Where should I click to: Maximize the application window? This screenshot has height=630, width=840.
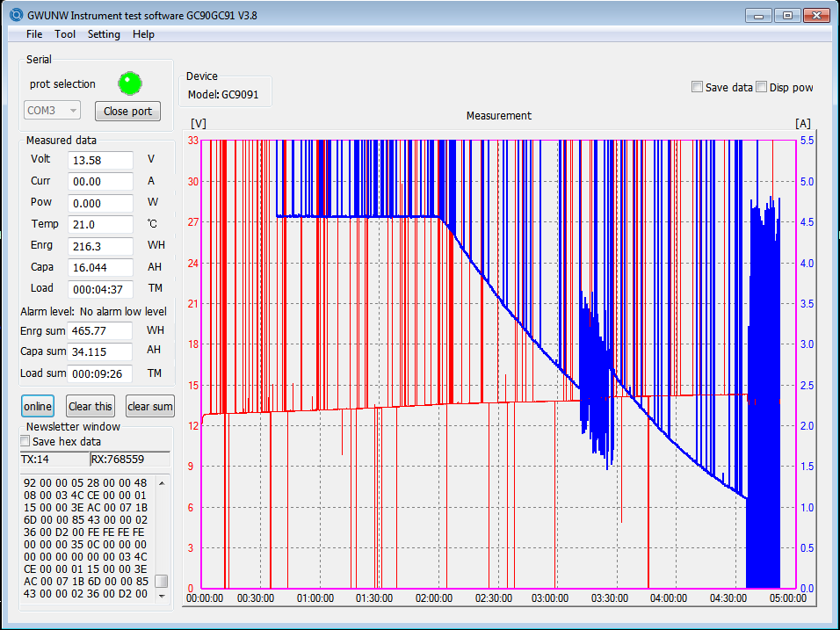coord(787,16)
